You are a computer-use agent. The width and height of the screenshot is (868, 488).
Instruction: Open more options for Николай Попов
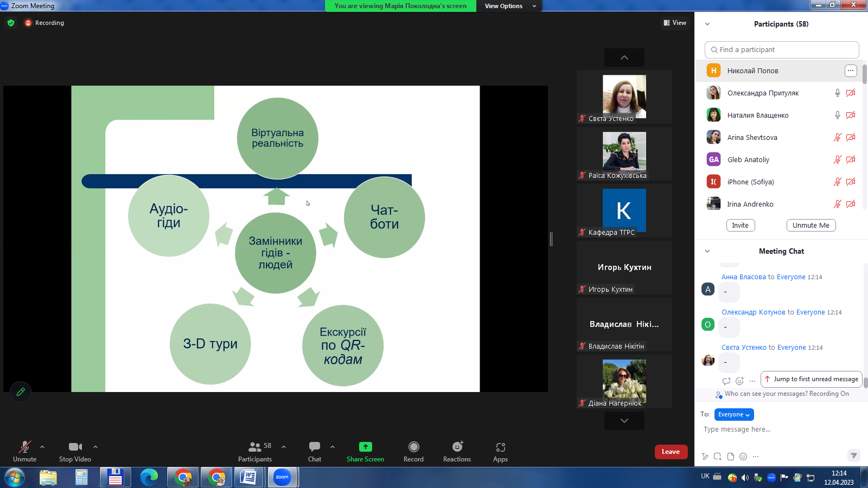(850, 70)
